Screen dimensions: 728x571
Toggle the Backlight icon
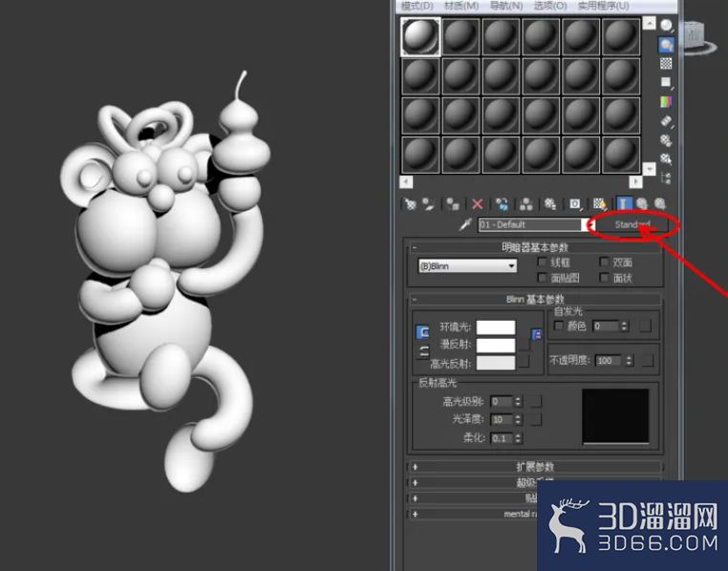pos(666,45)
